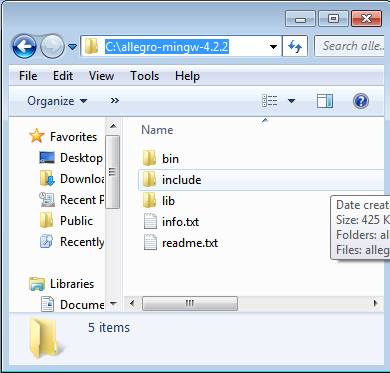This screenshot has height=373, width=390.
Task: Click the horizontal scrollbar thumb
Action: (190, 303)
